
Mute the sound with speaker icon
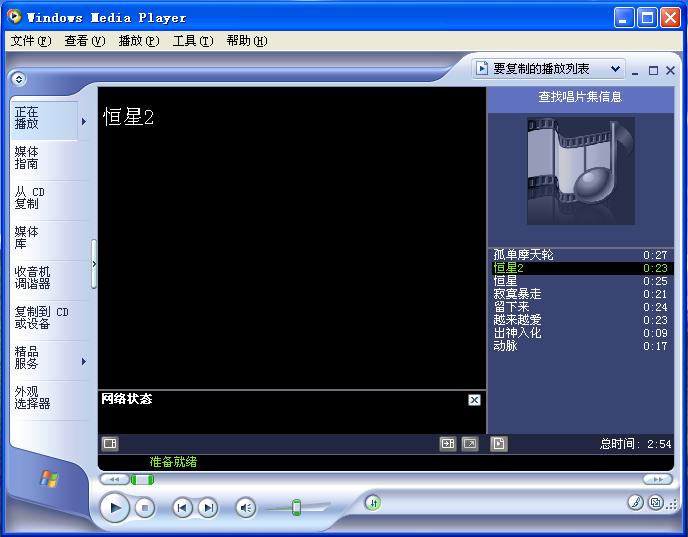click(246, 508)
